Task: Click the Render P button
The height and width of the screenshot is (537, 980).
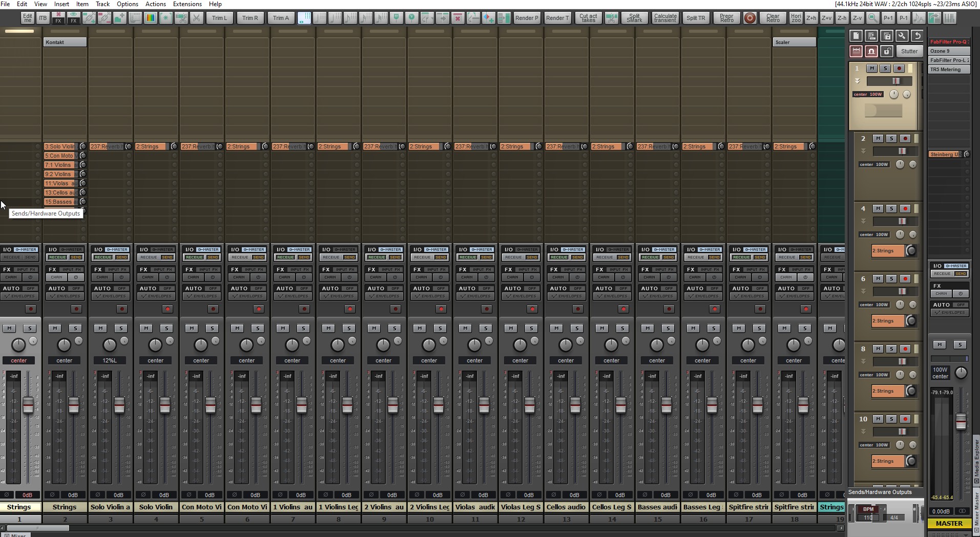Action: pyautogui.click(x=527, y=18)
